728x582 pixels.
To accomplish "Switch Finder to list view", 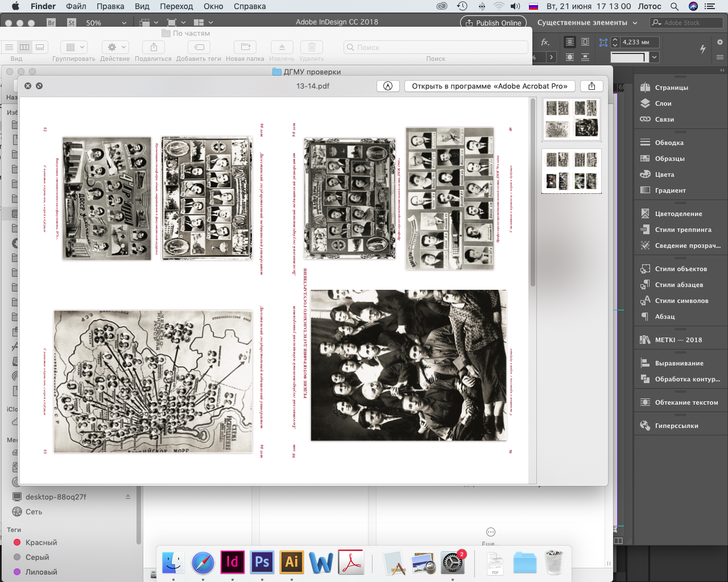I will click(x=9, y=47).
